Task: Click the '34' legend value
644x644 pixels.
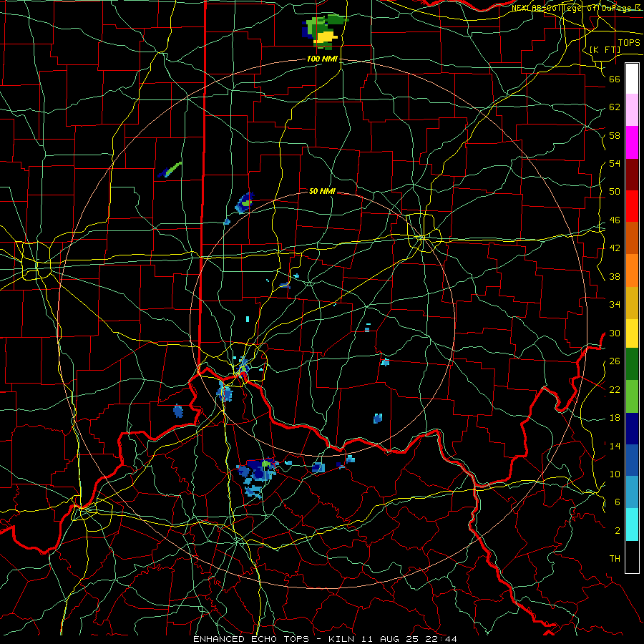Action: [x=615, y=305]
